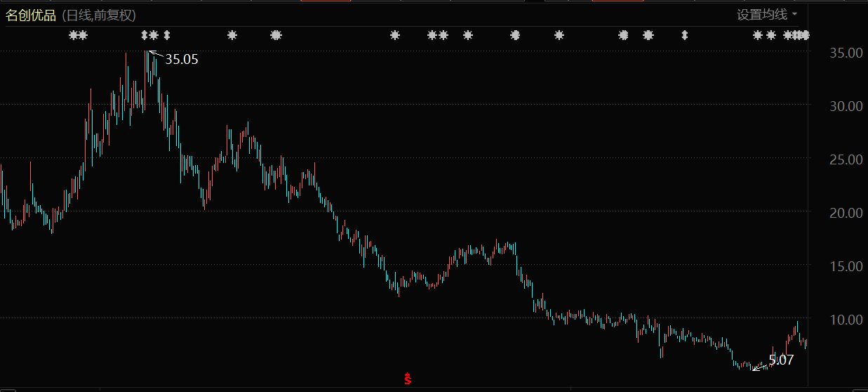Click the 10.00 label on price axis
This screenshot has width=868, height=392.
pos(846,320)
